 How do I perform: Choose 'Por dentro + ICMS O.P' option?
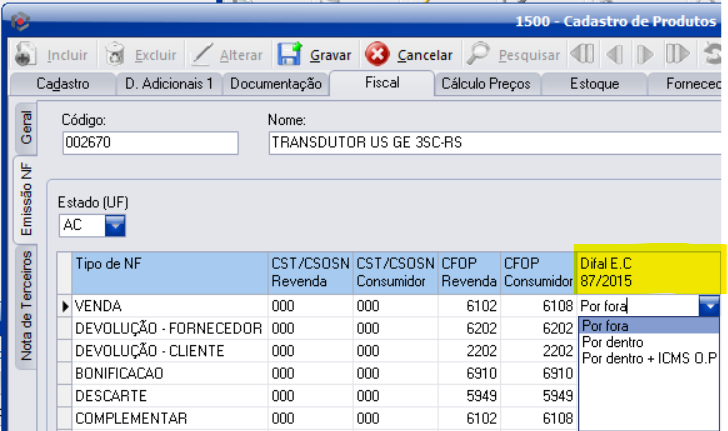pos(649,358)
